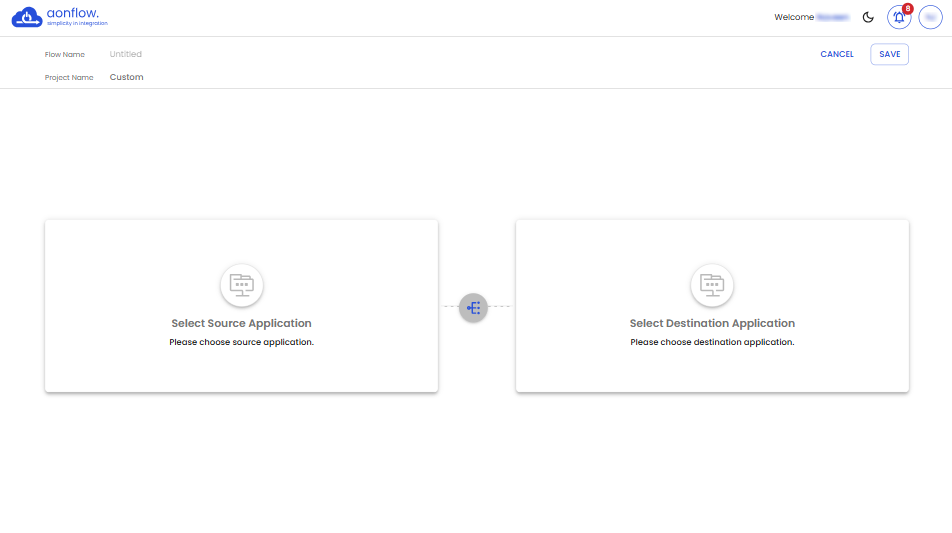Click the aonflow "simplicity in integration" tagline

[x=77, y=23]
